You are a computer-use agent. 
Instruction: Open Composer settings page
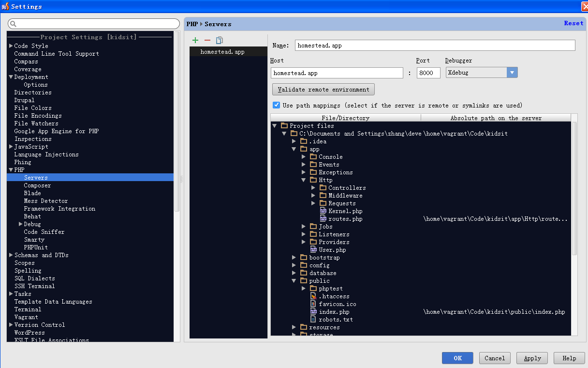[x=37, y=185]
